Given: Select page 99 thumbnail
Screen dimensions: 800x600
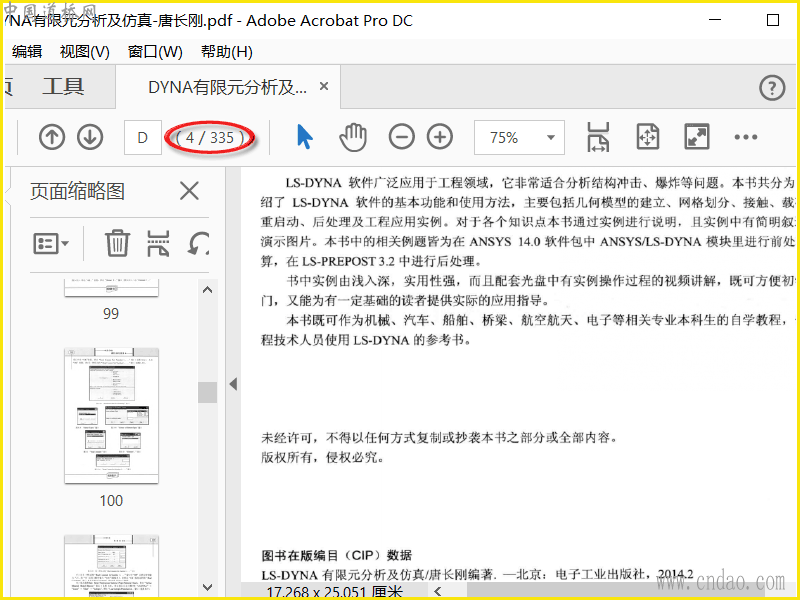Looking at the screenshot, I should [x=111, y=288].
